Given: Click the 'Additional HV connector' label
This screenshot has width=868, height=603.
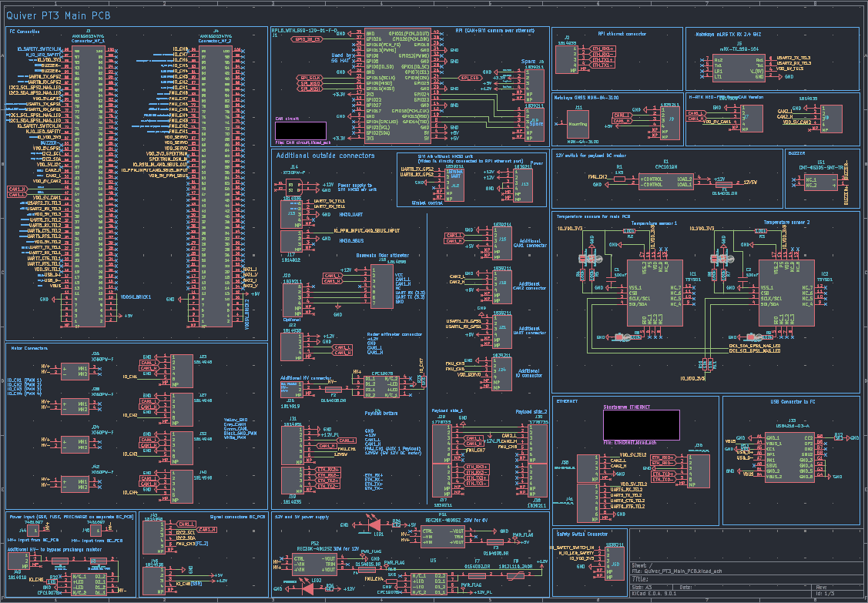Looking at the screenshot, I should pos(306,377).
